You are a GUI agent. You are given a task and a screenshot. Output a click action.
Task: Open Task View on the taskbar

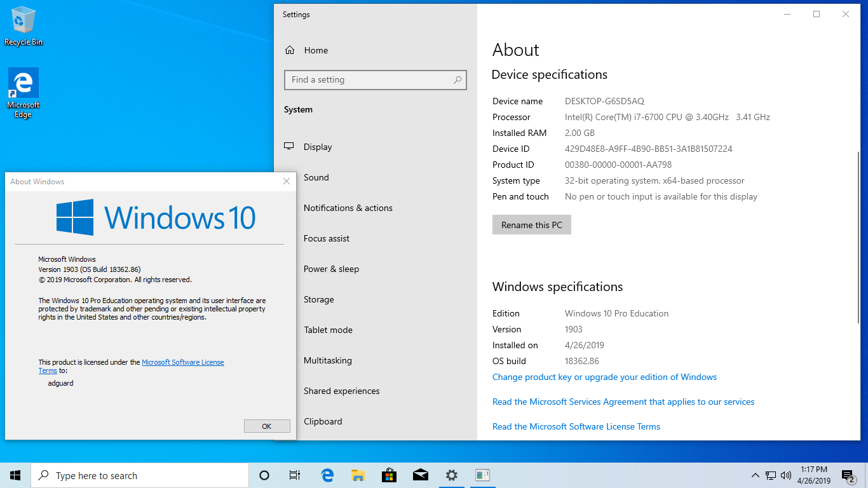pyautogui.click(x=295, y=475)
